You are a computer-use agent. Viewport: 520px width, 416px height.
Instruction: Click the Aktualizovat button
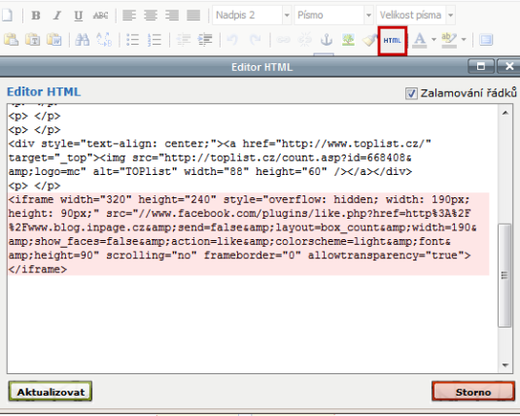[50, 392]
